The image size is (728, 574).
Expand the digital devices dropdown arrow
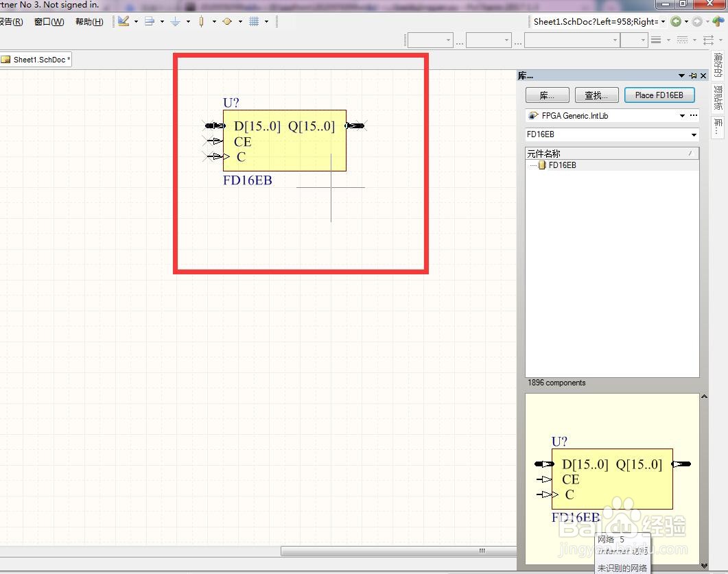[x=214, y=21]
